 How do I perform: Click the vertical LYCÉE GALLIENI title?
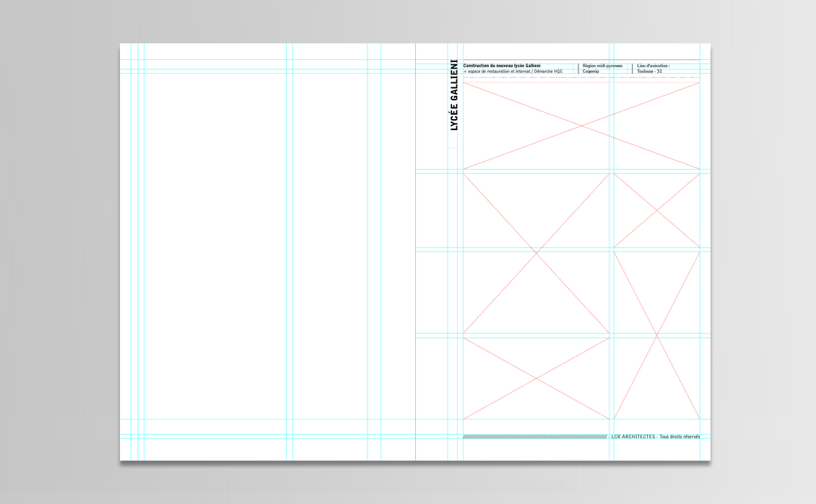pyautogui.click(x=453, y=95)
